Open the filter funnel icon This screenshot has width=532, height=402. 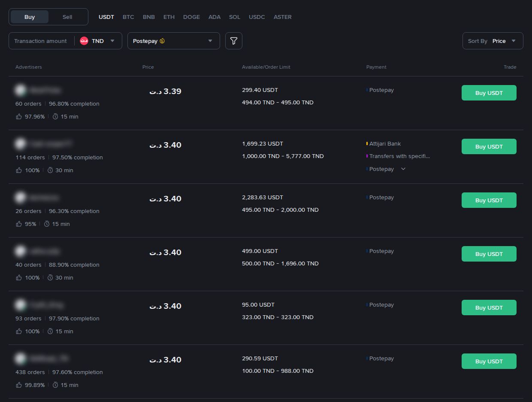[234, 41]
